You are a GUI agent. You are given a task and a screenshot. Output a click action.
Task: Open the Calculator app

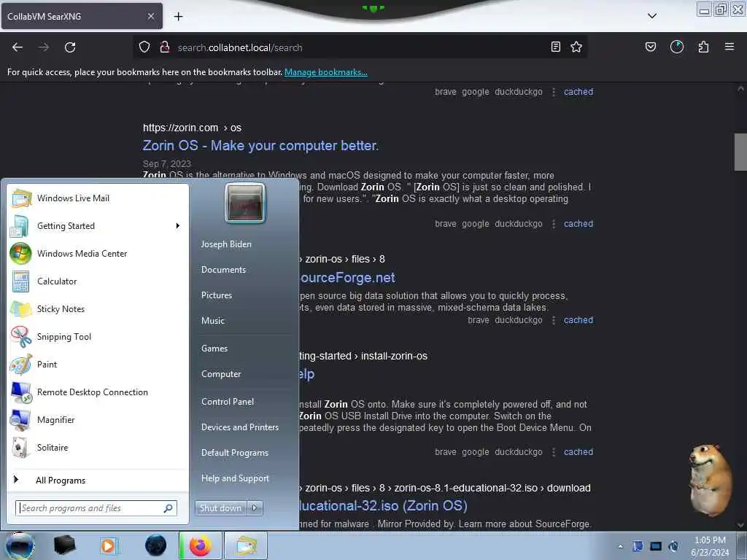(98, 281)
